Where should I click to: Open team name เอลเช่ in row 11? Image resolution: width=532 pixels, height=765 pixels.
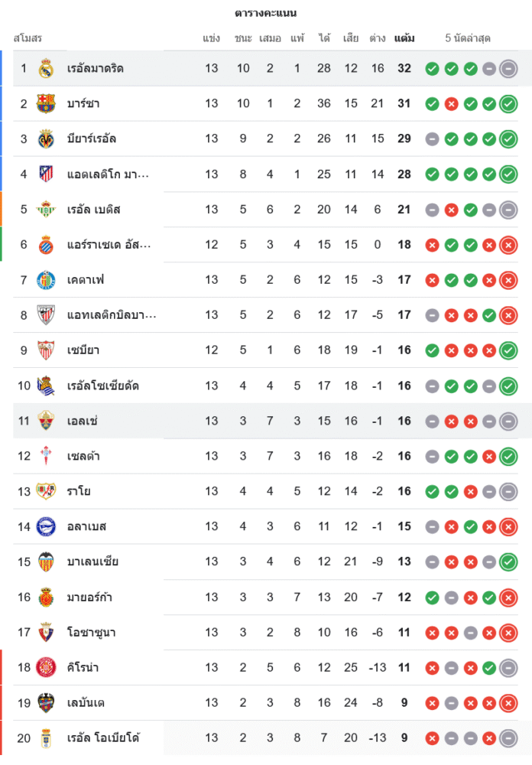point(83,421)
